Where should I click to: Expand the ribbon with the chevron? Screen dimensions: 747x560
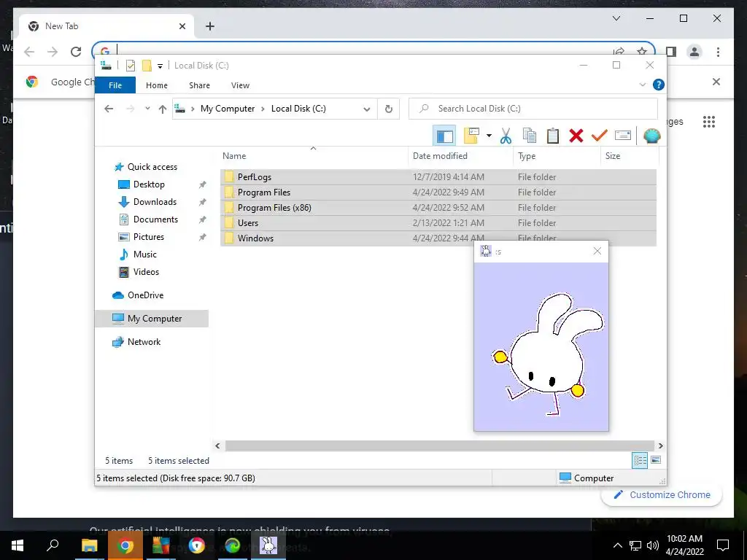click(642, 85)
